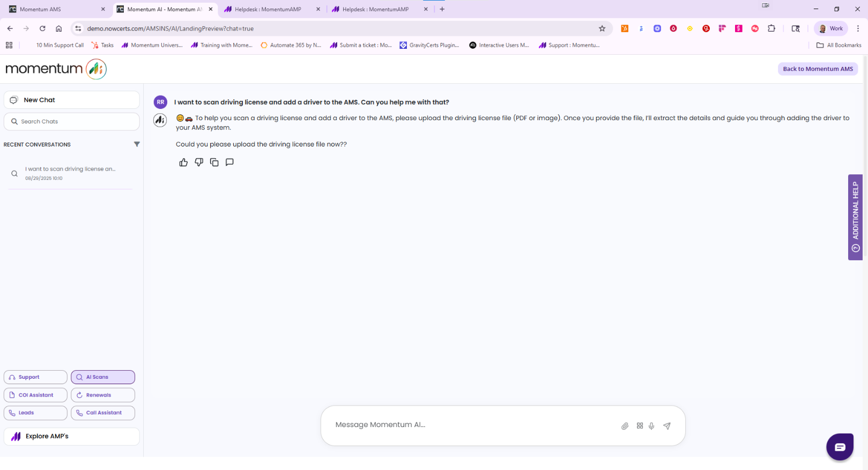Open the Interactive Users bookmark

point(499,45)
